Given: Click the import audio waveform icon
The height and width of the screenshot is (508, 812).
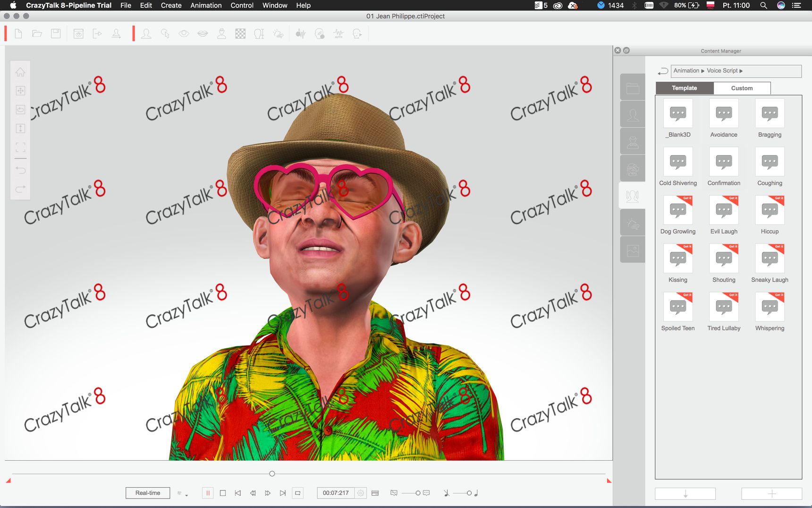Looking at the screenshot, I should pyautogui.click(x=301, y=34).
